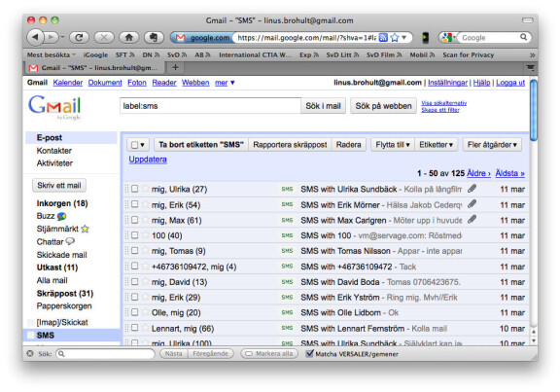The image size is (560, 392).
Task: Select checkbox for Olle, mig (20)
Action: [x=134, y=312]
